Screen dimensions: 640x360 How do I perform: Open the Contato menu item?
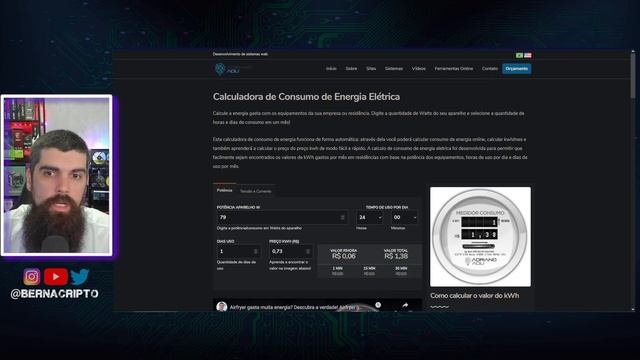(489, 69)
